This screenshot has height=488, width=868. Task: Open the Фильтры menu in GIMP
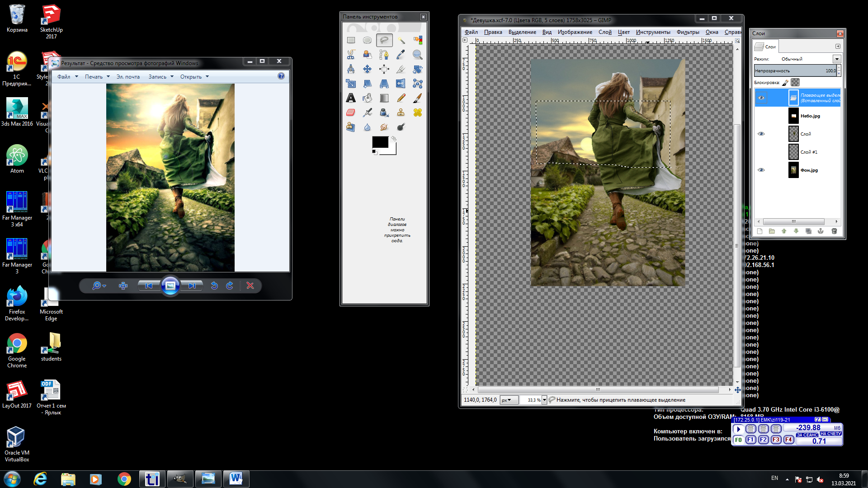tap(688, 32)
